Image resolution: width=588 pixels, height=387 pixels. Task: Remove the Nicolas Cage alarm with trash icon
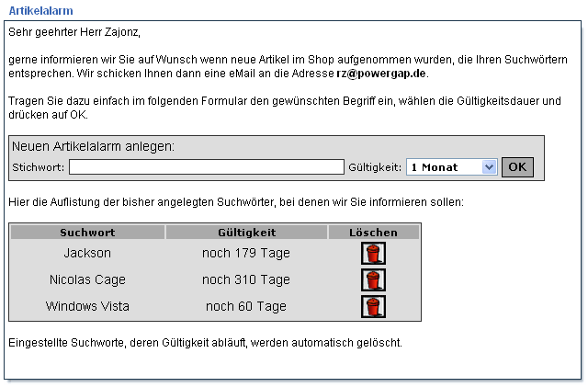tap(373, 279)
